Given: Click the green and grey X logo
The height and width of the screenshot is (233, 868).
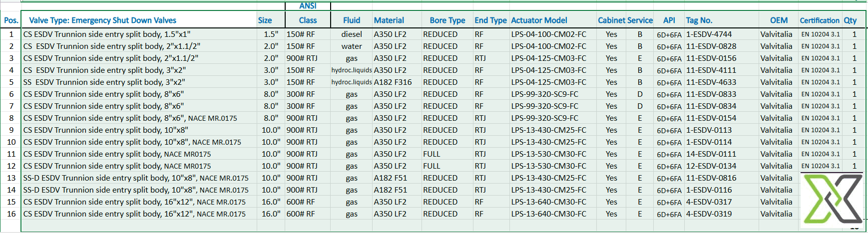Looking at the screenshot, I should click(x=832, y=199).
